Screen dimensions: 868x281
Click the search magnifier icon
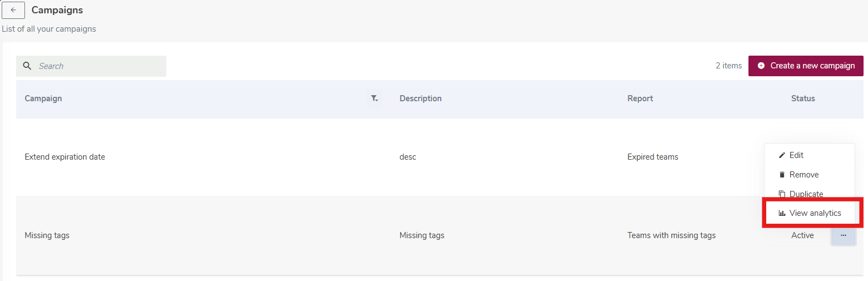pyautogui.click(x=27, y=66)
